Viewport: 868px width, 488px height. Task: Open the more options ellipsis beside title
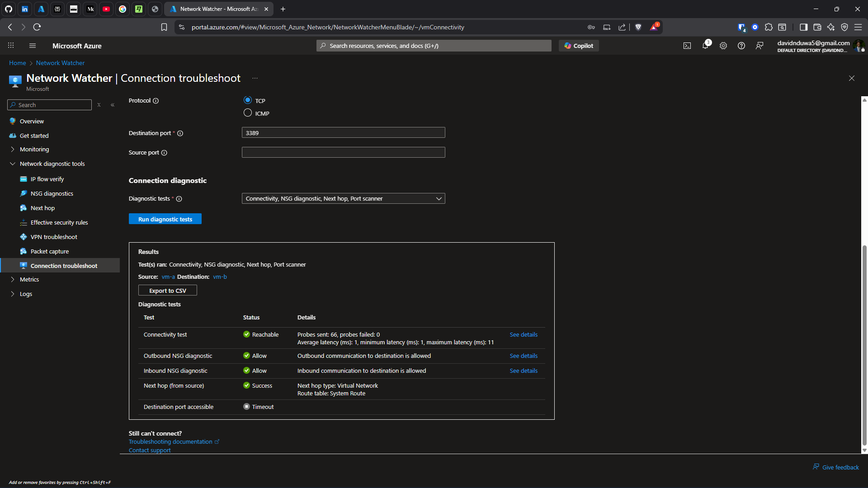point(255,78)
